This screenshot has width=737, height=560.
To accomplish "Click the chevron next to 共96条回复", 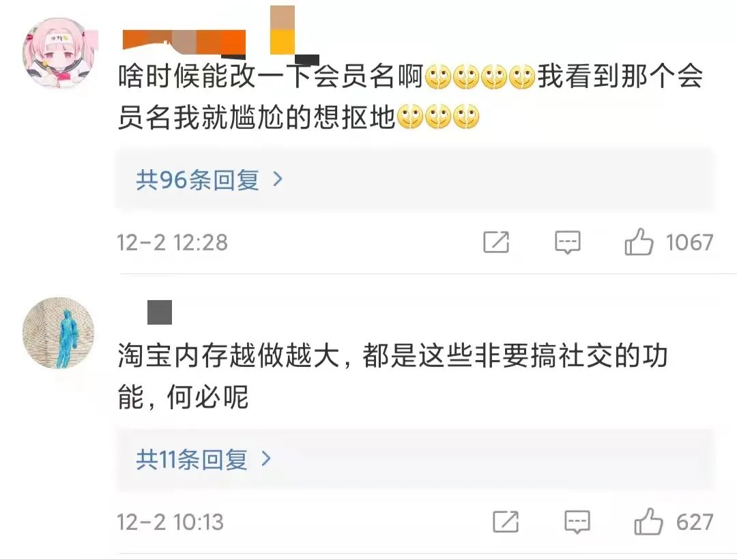I will coord(278,179).
